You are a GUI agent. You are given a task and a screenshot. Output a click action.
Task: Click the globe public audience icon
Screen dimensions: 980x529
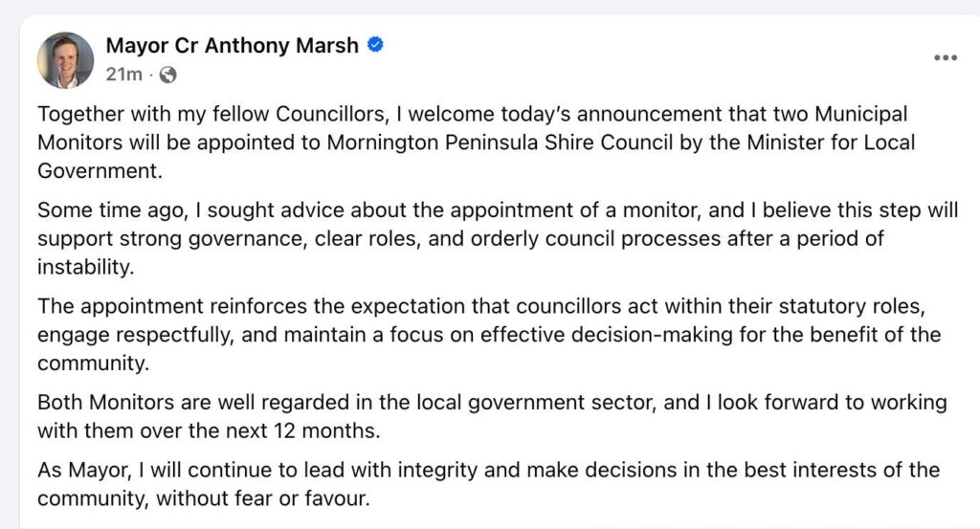coord(167,75)
